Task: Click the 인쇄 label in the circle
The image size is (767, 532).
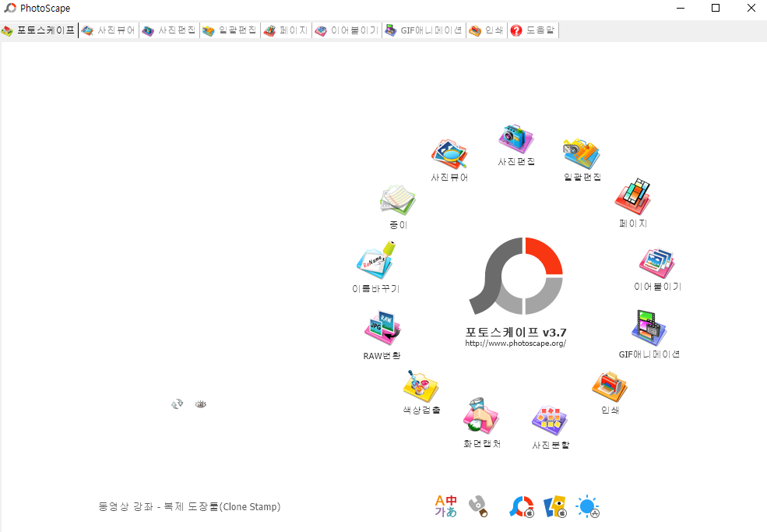Action: pyautogui.click(x=610, y=410)
